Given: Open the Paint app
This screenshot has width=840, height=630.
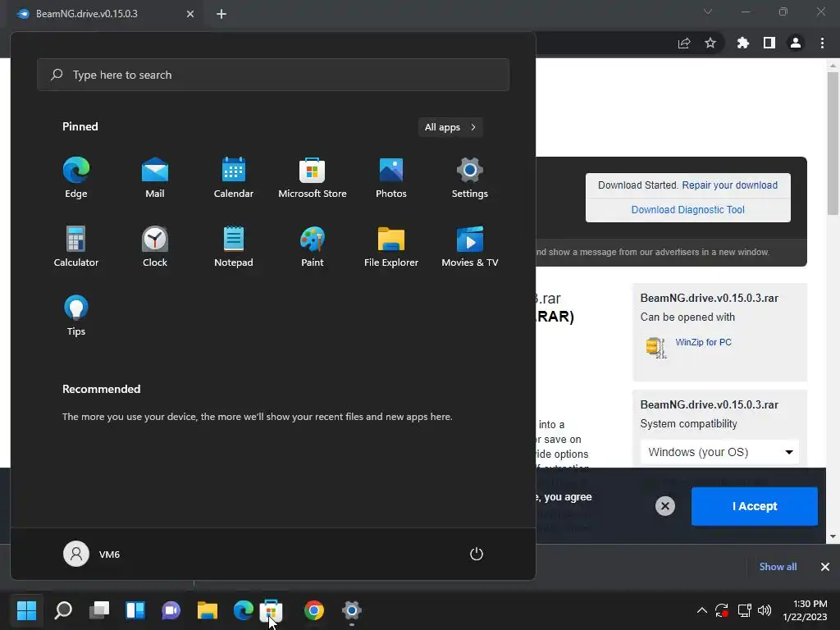Looking at the screenshot, I should 313,247.
